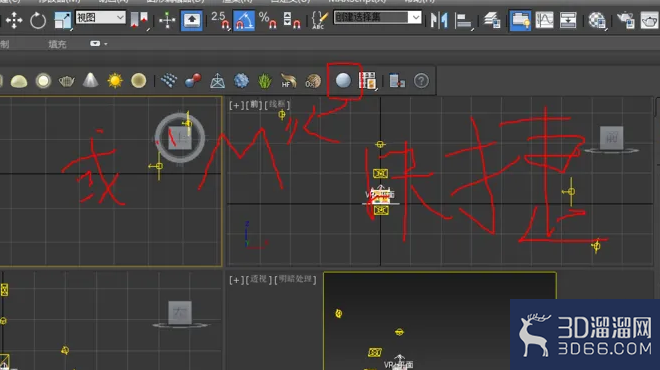
Task: Click the Mirror tool icon
Action: coord(439,20)
